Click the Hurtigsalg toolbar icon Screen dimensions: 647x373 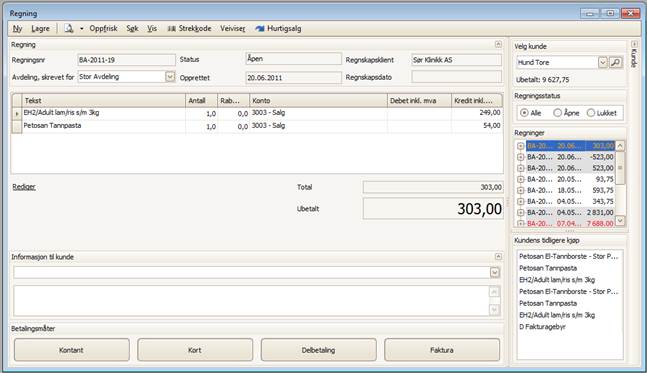coord(260,28)
